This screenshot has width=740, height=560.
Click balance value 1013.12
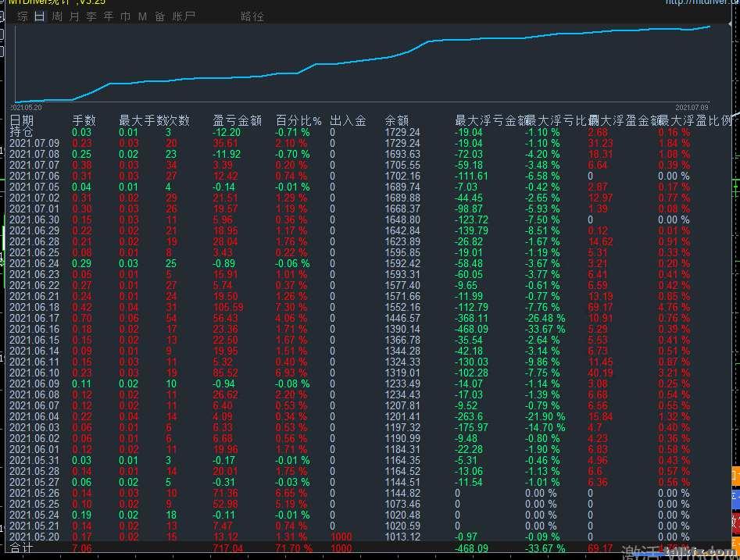[x=402, y=537]
